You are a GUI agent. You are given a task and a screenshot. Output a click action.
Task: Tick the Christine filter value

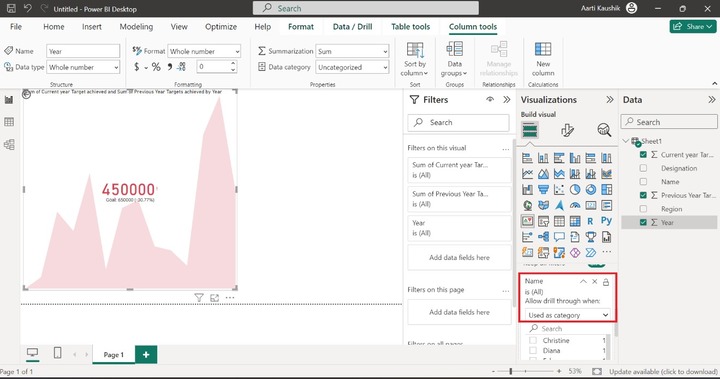[533, 340]
